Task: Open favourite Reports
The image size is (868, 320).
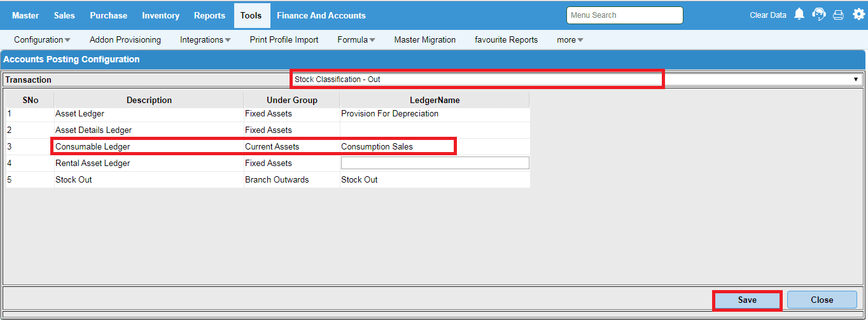Action: [x=507, y=39]
